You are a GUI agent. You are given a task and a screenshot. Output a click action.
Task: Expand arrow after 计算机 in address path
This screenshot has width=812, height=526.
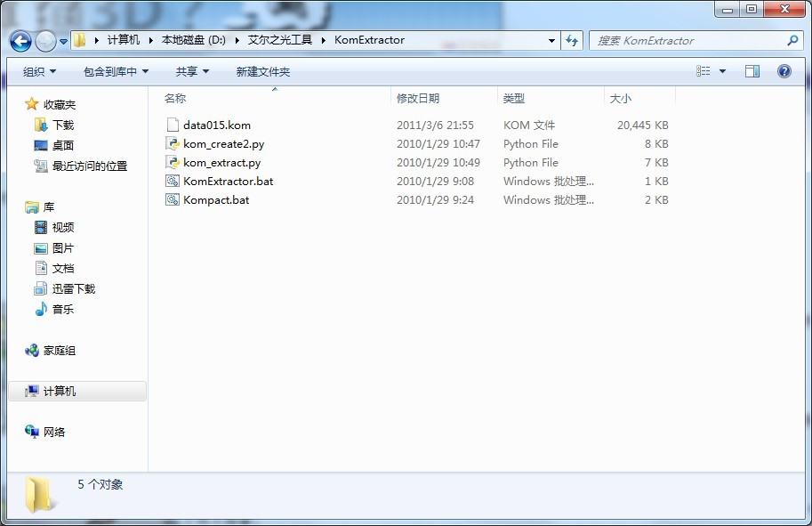click(x=150, y=40)
